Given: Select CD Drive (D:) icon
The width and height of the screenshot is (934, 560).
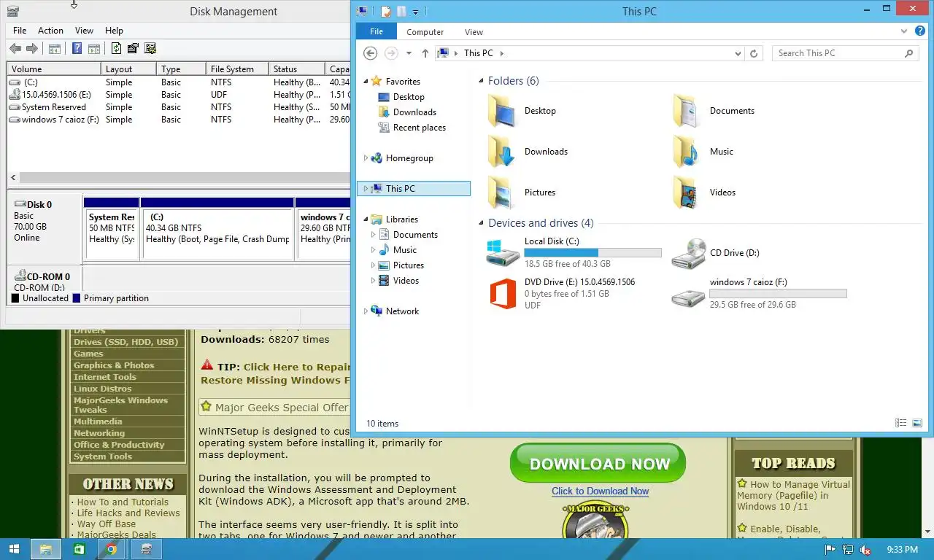Looking at the screenshot, I should [688, 253].
